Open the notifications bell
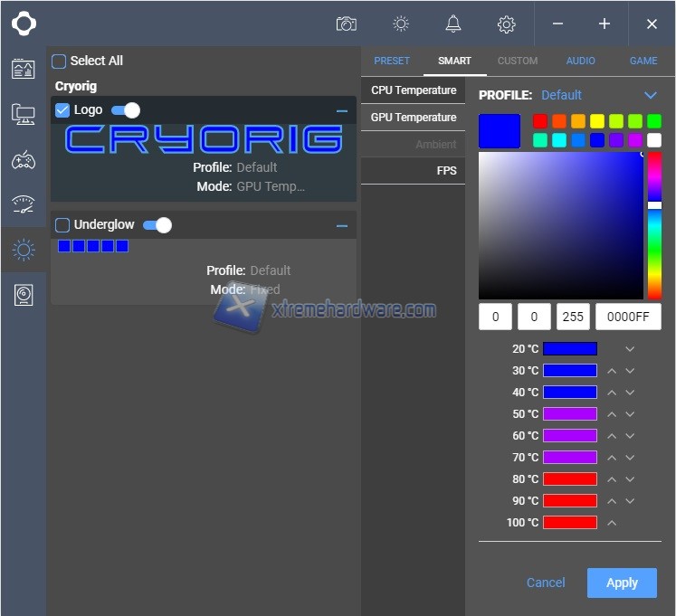The image size is (676, 616). 453,24
